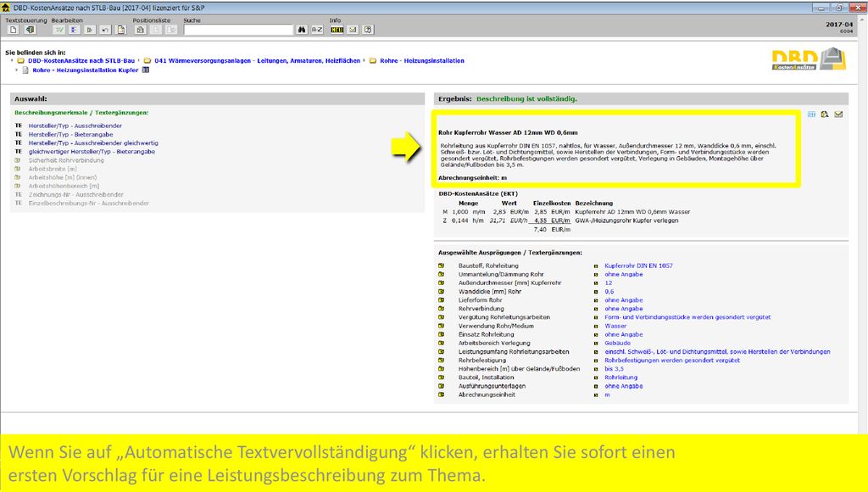Click the green checkmark icon under Bearbeiten
Image resolution: width=868 pixels, height=492 pixels.
[x=58, y=30]
